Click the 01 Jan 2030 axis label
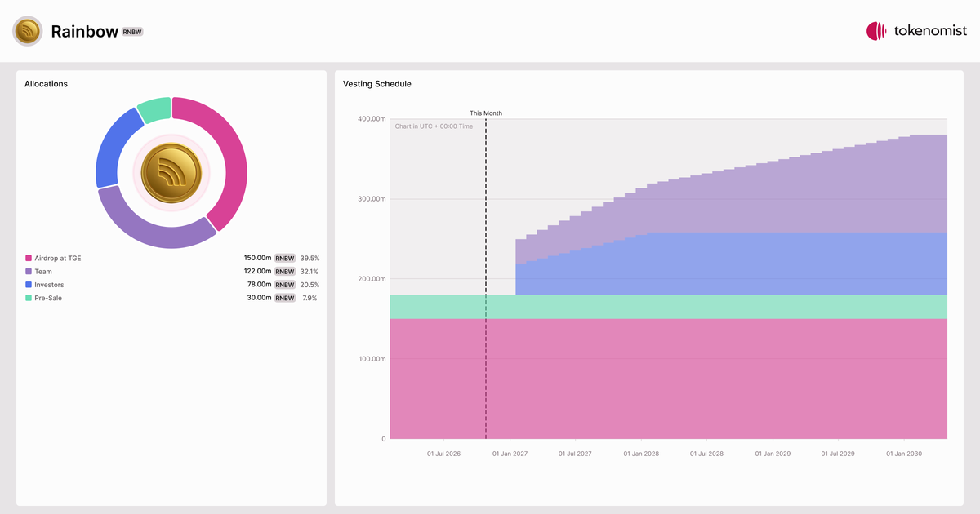The image size is (980, 514). [904, 454]
